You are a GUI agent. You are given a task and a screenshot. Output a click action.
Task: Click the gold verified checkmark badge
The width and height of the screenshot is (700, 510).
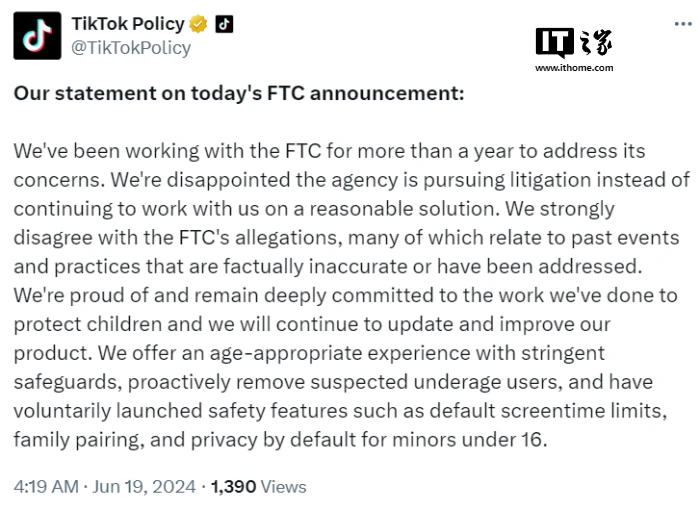click(x=200, y=24)
